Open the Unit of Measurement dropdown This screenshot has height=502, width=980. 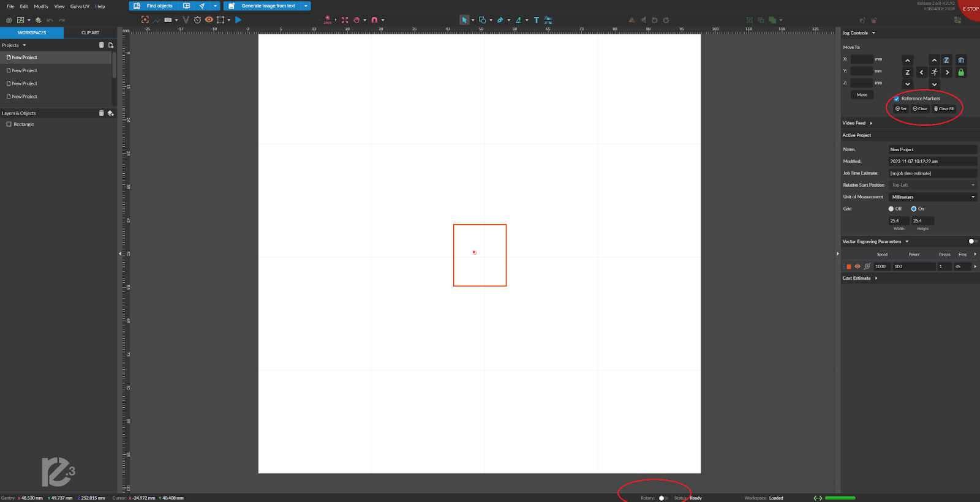pyautogui.click(x=932, y=197)
